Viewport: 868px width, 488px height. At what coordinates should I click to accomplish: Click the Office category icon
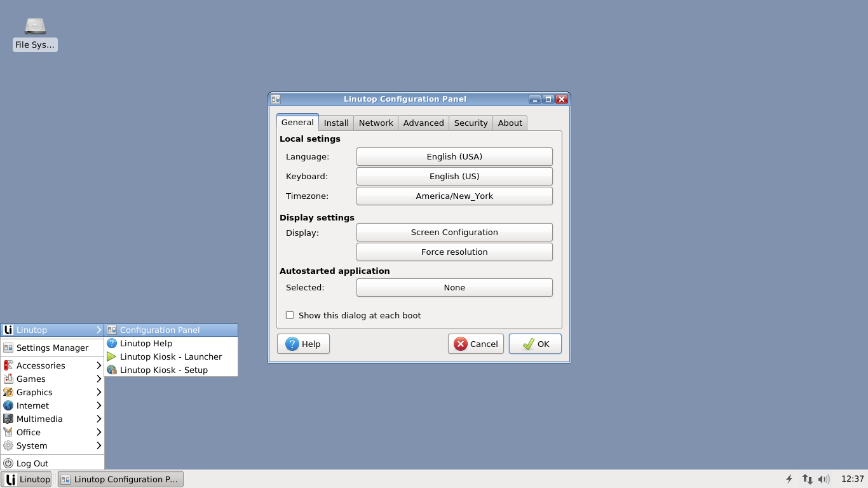click(x=8, y=432)
